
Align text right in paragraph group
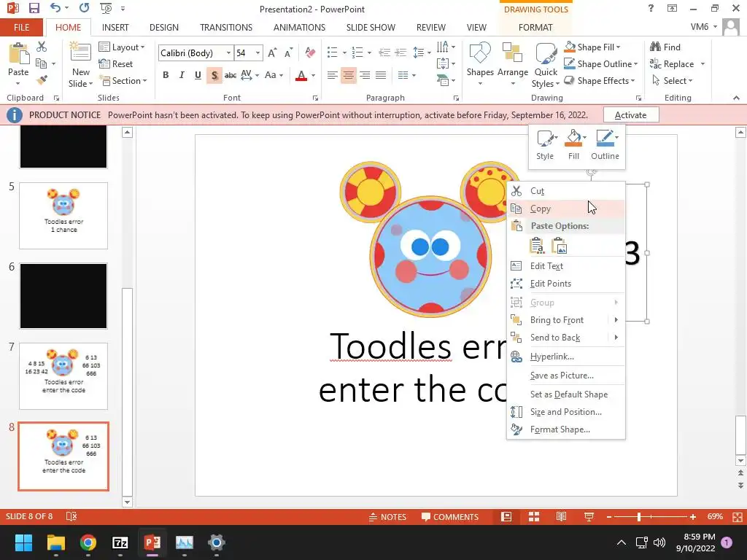pos(365,75)
